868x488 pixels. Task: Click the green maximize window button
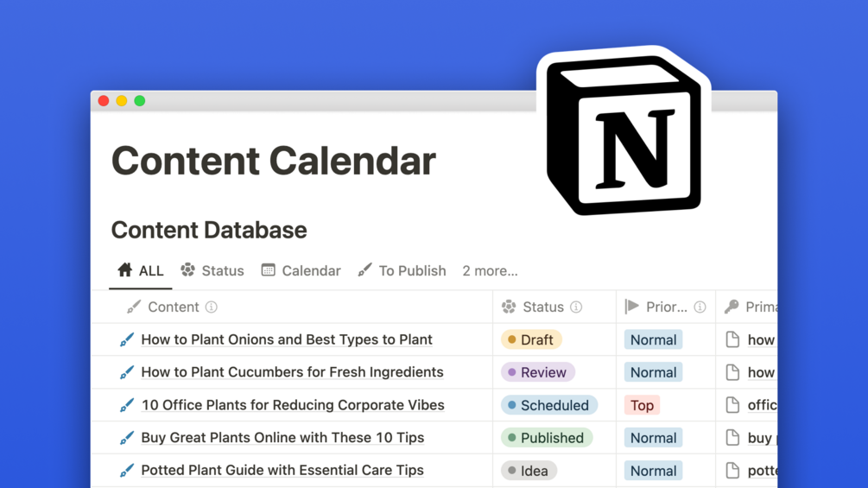coord(140,101)
